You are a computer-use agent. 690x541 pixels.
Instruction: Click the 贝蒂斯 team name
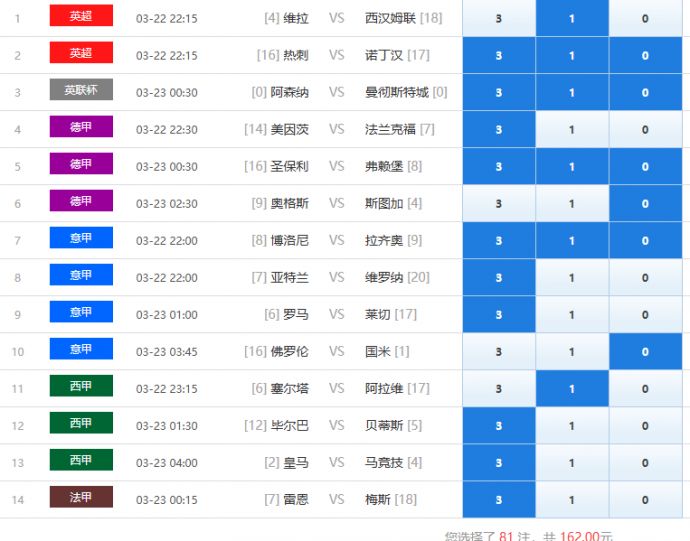[x=384, y=426]
